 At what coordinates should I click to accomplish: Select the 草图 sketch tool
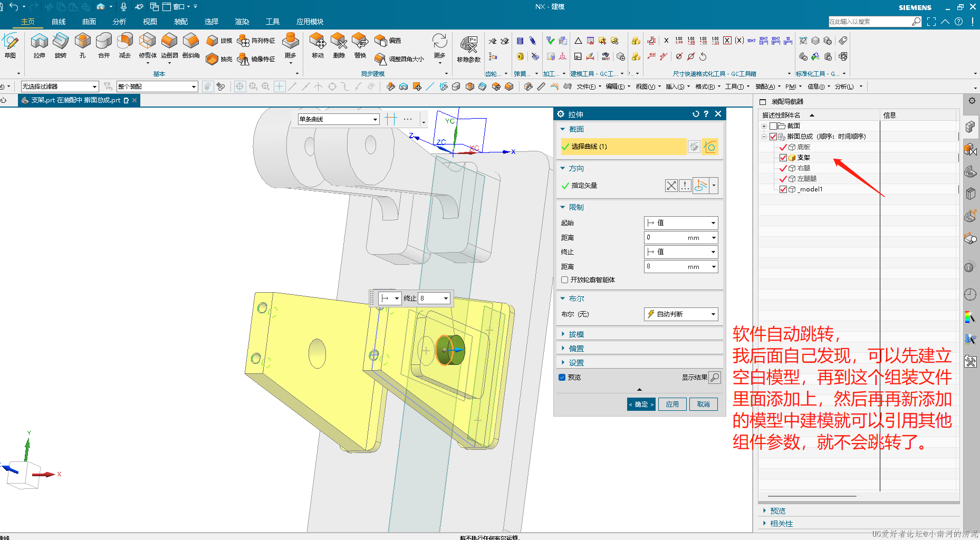10,45
